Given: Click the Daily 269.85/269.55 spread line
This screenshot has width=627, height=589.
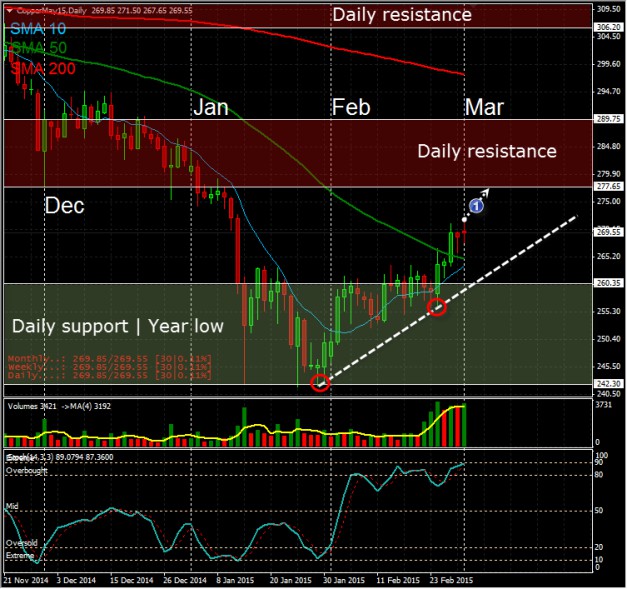Looking at the screenshot, I should [x=110, y=375].
